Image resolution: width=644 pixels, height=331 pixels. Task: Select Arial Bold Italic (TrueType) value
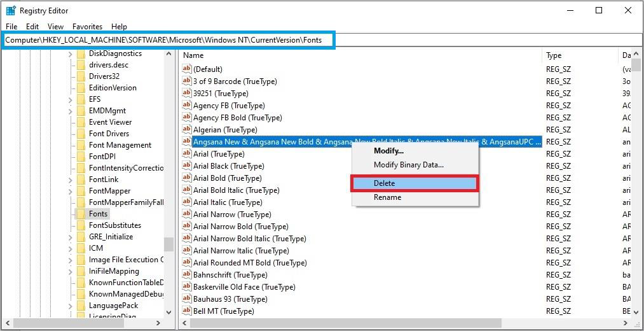[236, 190]
